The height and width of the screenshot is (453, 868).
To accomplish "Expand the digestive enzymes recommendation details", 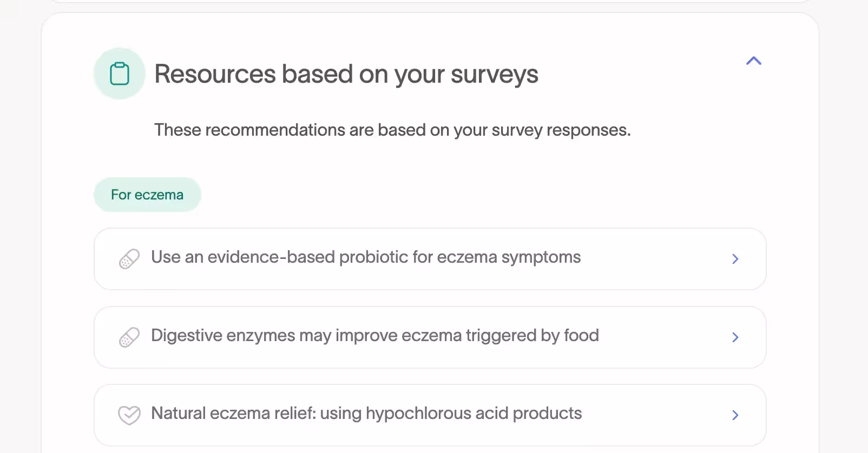I will (430, 337).
